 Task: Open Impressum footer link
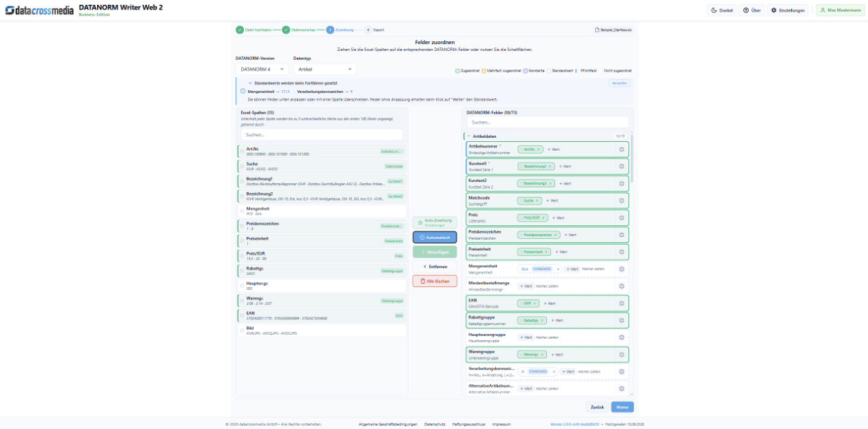tap(501, 424)
